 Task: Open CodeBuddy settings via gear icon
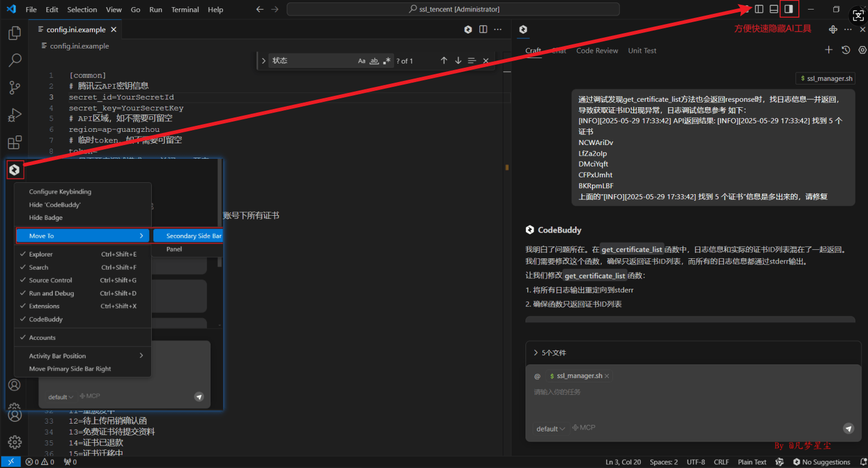pos(862,50)
